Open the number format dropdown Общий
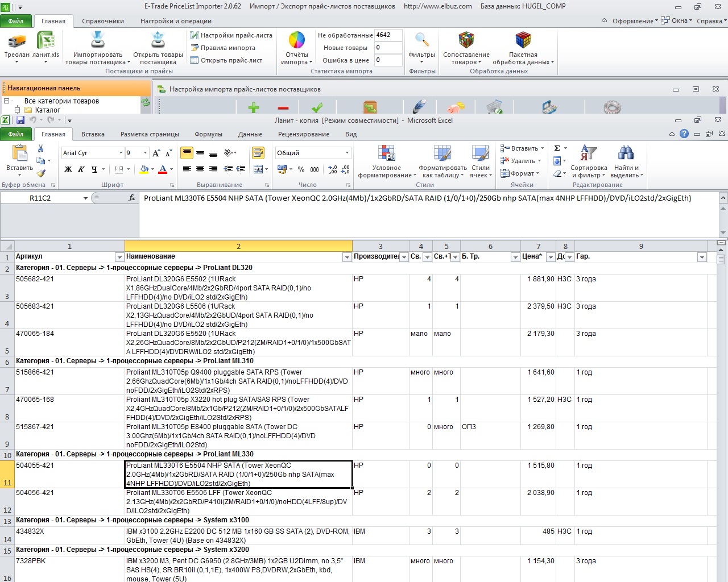 tap(347, 153)
